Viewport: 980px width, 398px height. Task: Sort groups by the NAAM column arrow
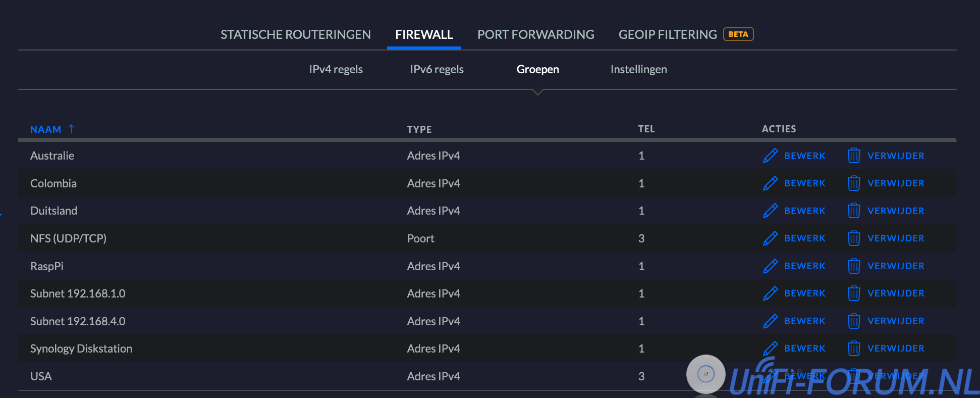tap(71, 129)
